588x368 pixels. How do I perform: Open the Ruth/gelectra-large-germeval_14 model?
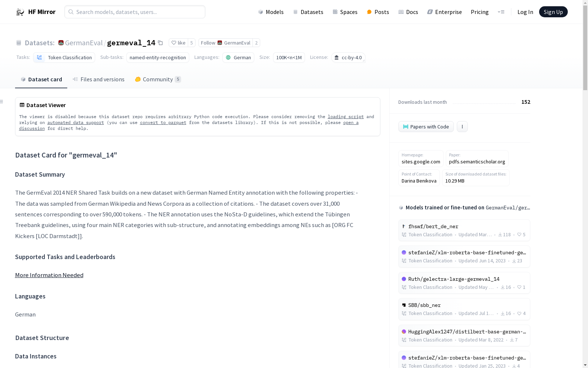click(x=464, y=283)
